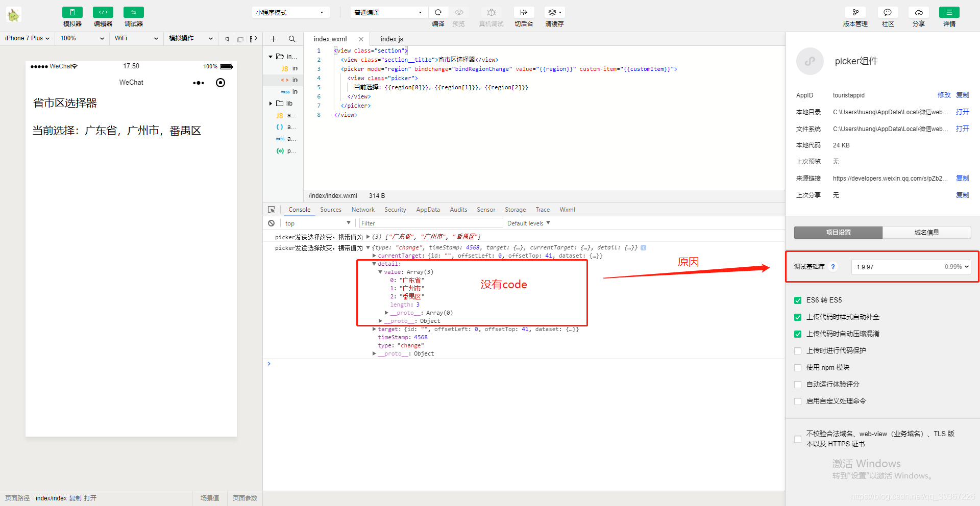Open file search magnifier icon
980x506 pixels.
(x=292, y=39)
